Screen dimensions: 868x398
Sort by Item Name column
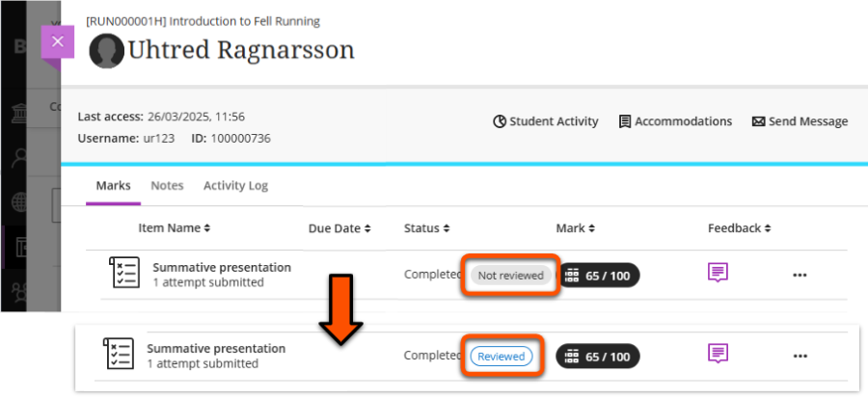(175, 228)
